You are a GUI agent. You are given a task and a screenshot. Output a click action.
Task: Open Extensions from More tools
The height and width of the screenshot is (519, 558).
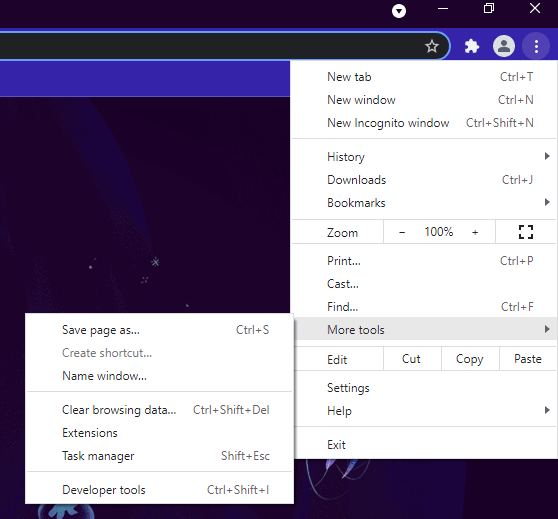coord(159,433)
